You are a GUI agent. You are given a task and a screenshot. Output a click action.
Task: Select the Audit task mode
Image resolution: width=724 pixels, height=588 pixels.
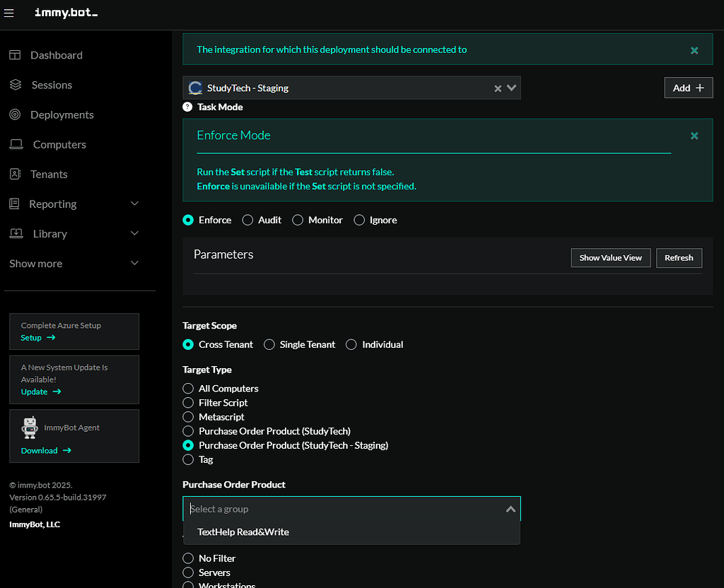[248, 220]
